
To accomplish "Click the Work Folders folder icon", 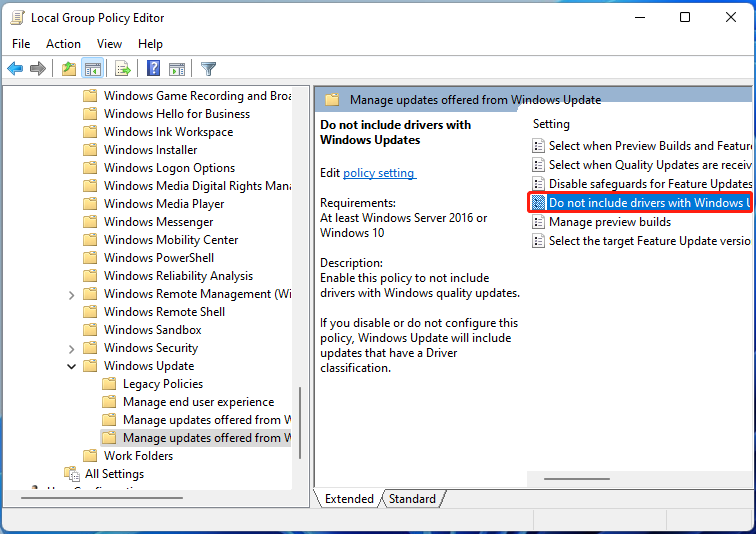I will pos(90,455).
